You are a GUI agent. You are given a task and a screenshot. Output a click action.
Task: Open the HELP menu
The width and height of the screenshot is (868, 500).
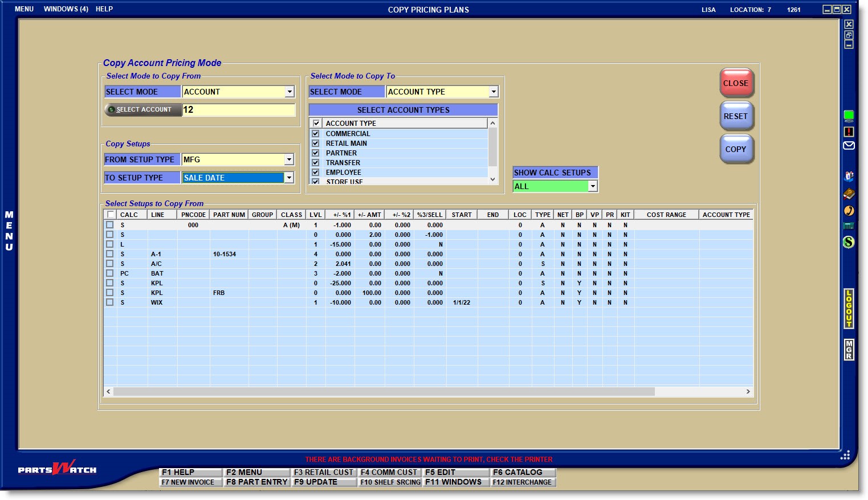pos(104,9)
